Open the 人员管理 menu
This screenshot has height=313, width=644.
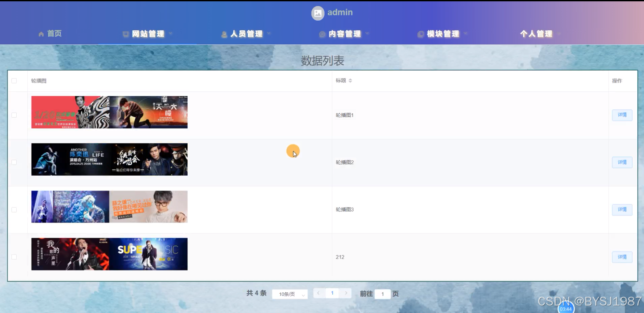(x=246, y=34)
